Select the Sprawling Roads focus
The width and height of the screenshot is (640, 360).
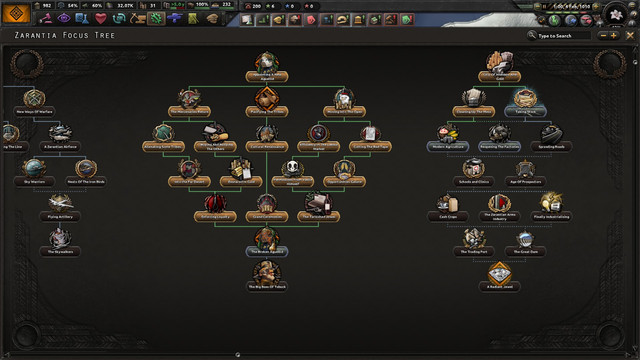tap(551, 138)
